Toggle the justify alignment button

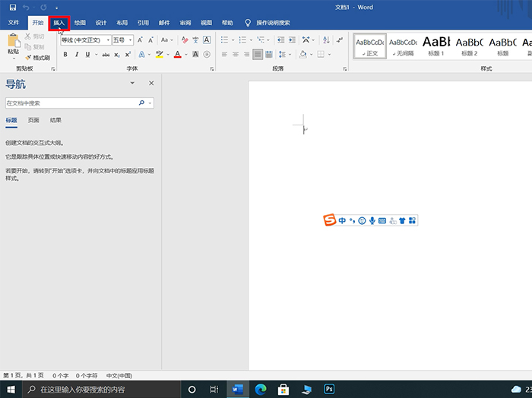tap(258, 54)
